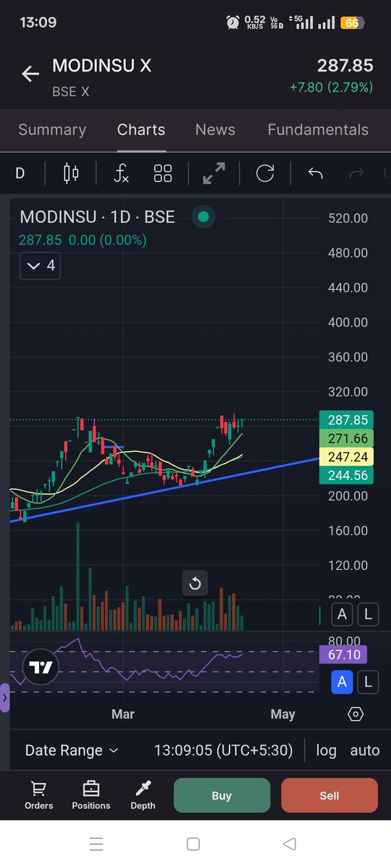Open the market Depth icon
The height and width of the screenshot is (868, 391).
coord(143,795)
